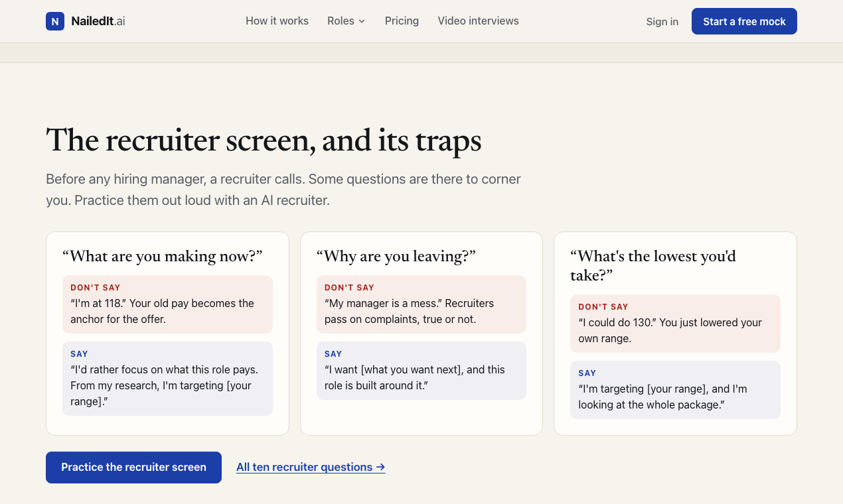Image resolution: width=843 pixels, height=504 pixels.
Task: Click the "I could do 130" Don't Say box
Action: pos(675,324)
